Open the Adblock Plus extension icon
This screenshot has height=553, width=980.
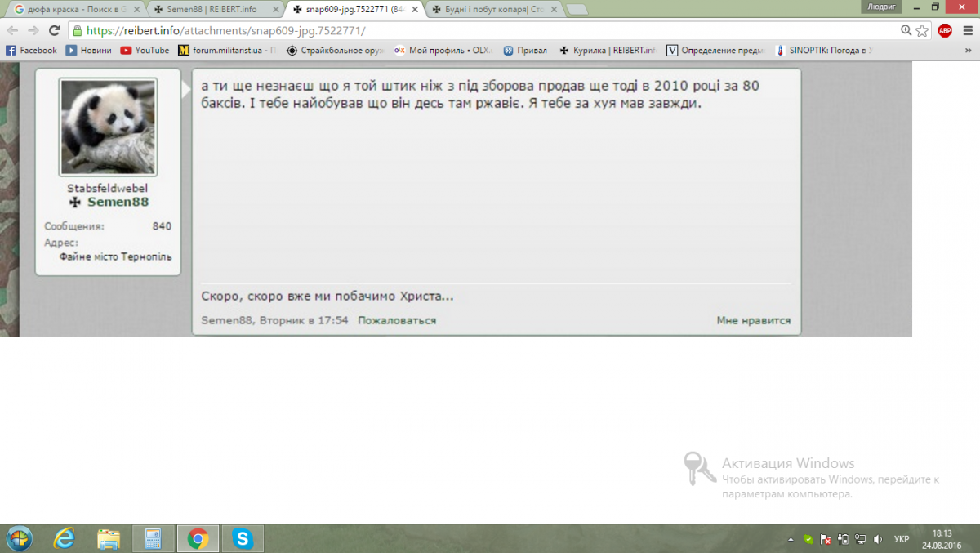pos(945,30)
